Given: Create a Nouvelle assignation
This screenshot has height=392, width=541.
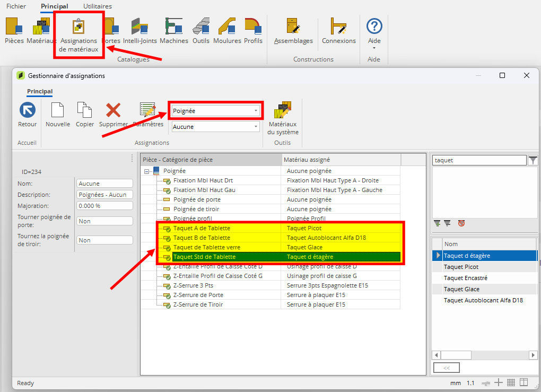Looking at the screenshot, I should (x=58, y=115).
